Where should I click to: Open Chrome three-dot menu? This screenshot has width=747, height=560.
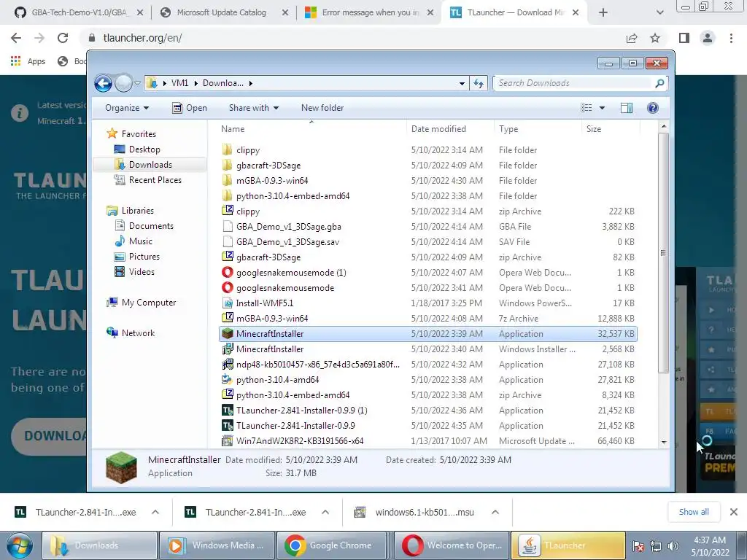pyautogui.click(x=731, y=38)
